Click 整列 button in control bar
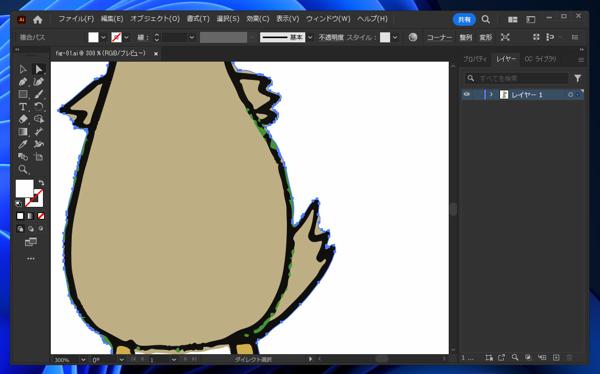 466,38
